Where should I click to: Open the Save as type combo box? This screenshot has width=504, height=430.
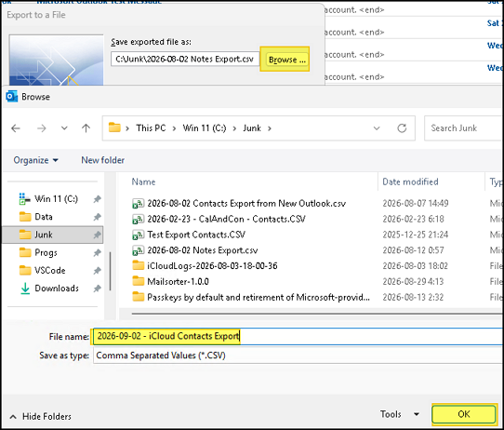(x=298, y=356)
